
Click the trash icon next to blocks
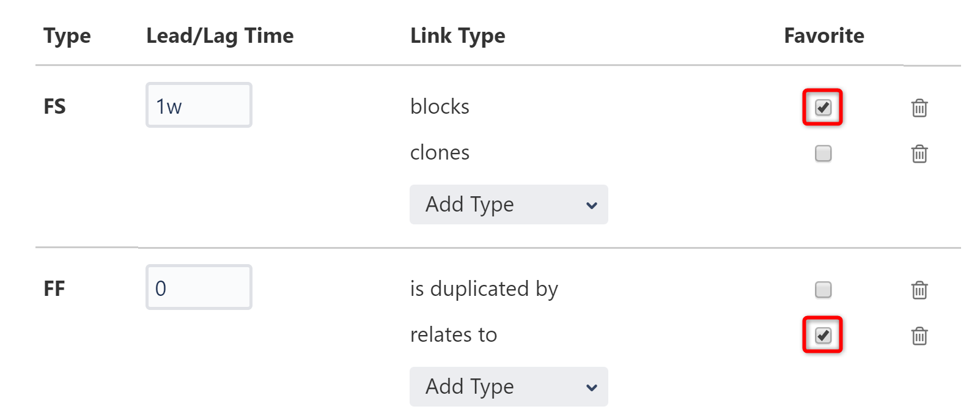919,108
